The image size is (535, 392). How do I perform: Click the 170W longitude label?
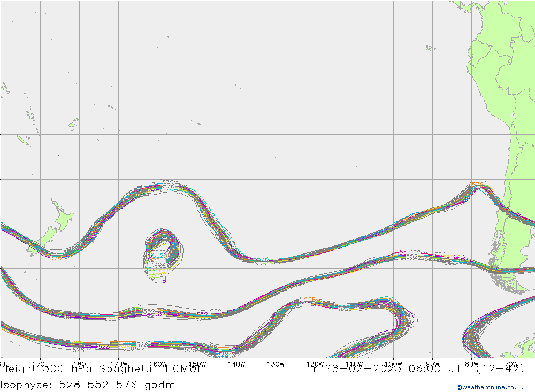pyautogui.click(x=119, y=364)
